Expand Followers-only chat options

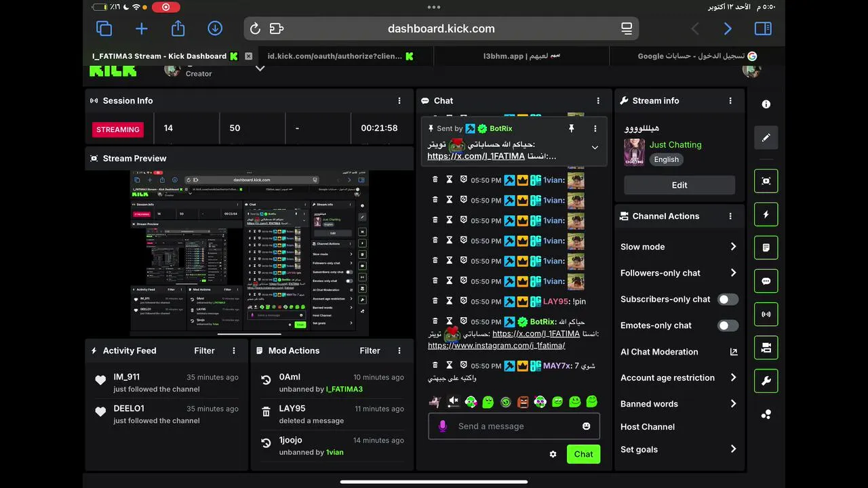[x=733, y=273]
